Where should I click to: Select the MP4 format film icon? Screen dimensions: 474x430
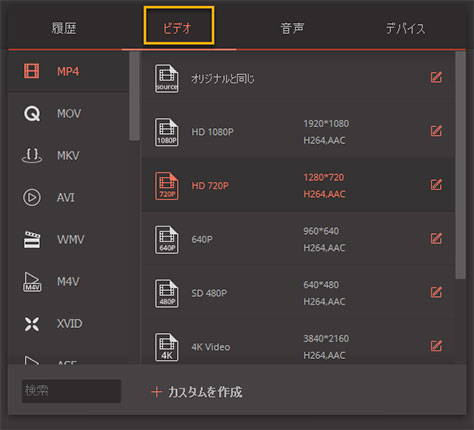click(31, 71)
